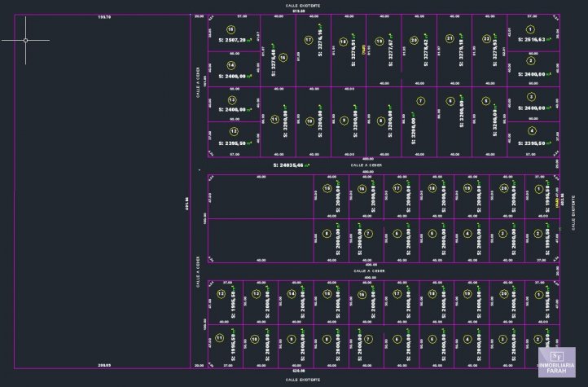Viewport: 588px width, 387px height.
Task: Click the vertical 'S: 3276,16' area label
Action: pyautogui.click(x=320, y=40)
